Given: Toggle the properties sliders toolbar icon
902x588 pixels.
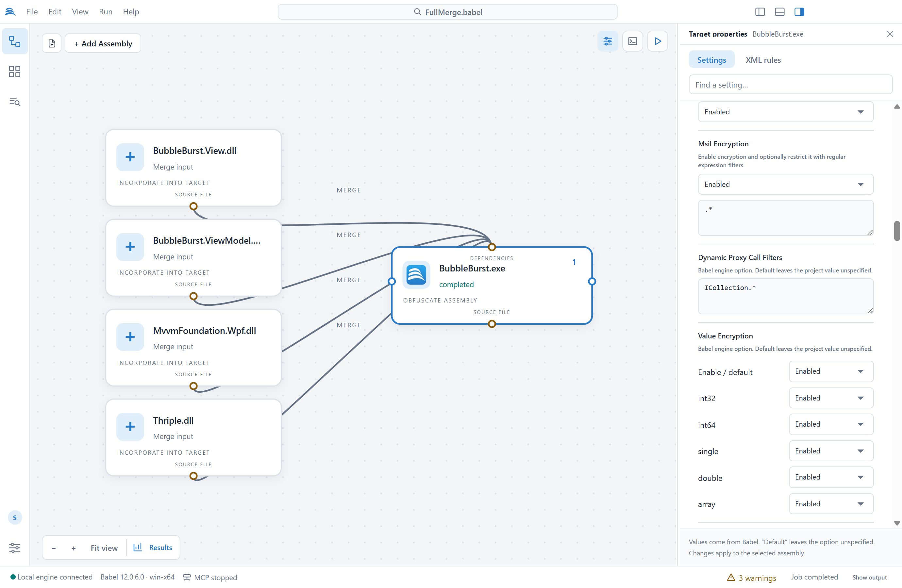Looking at the screenshot, I should pyautogui.click(x=608, y=41).
